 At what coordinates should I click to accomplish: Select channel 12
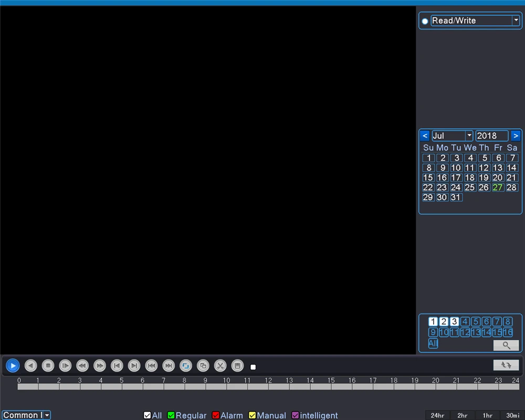tap(465, 332)
